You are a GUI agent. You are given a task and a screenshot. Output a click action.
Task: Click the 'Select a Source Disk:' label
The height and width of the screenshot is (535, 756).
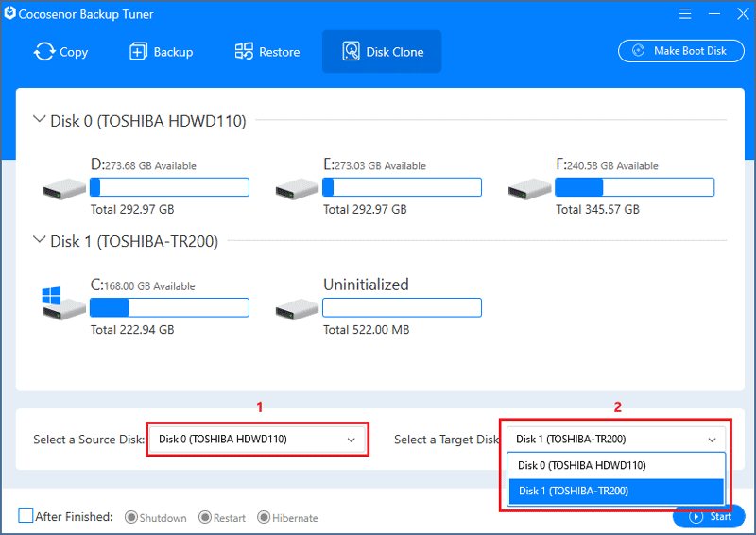[89, 440]
